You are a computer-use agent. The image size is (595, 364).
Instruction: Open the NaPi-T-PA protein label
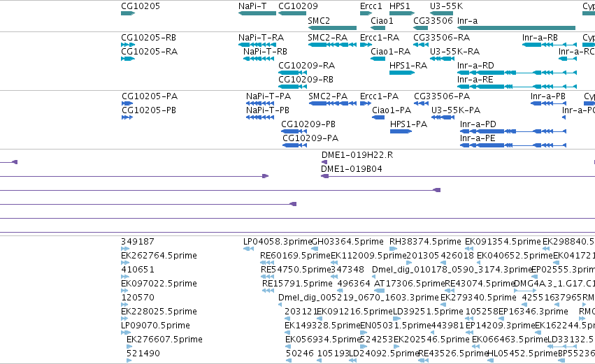tap(268, 96)
